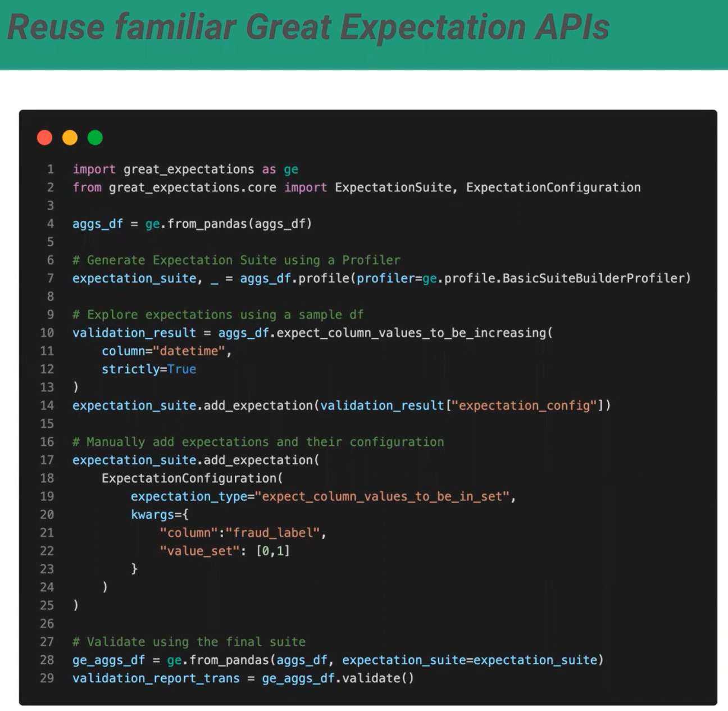728x711 pixels.
Task: Click the green window dot
Action: tap(95, 137)
